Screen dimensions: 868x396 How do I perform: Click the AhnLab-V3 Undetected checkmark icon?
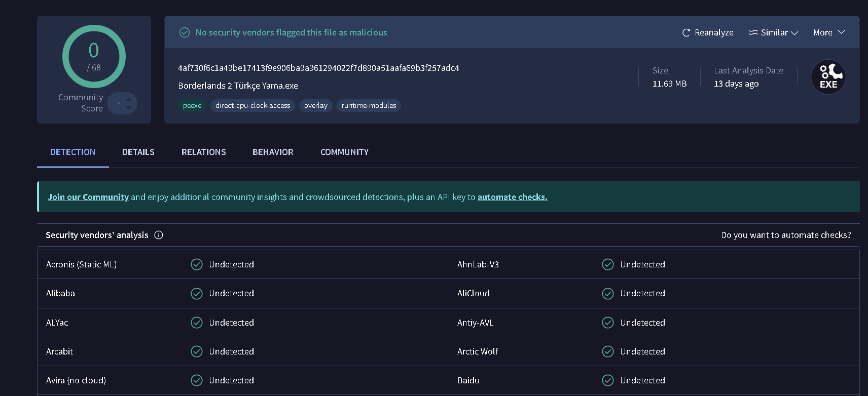point(608,264)
